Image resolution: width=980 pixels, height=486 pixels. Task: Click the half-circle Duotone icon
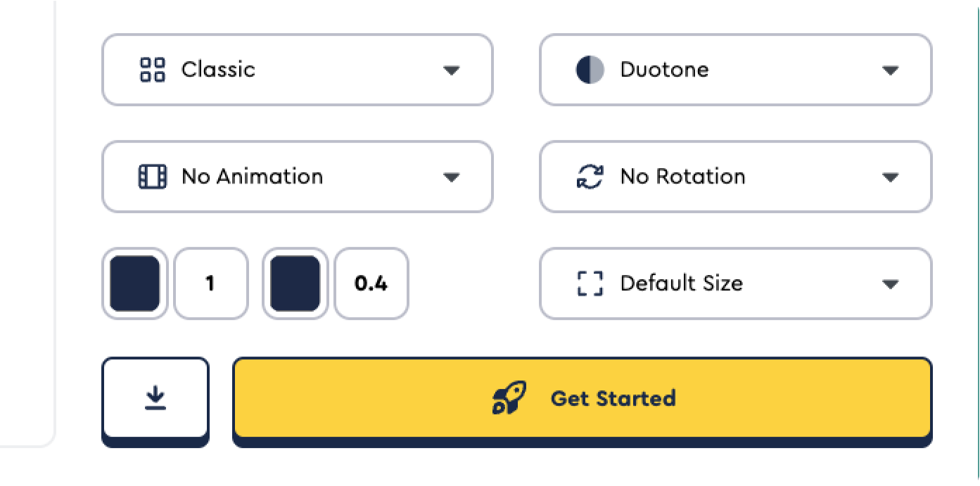(x=590, y=70)
